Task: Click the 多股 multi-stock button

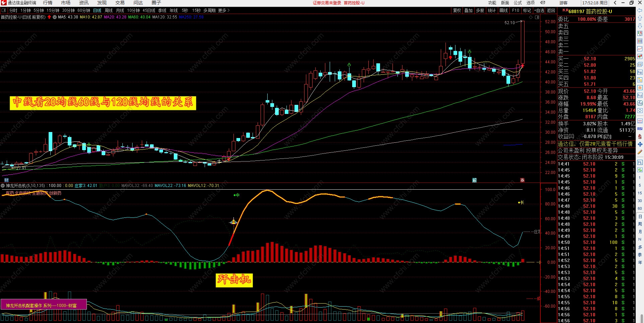Action: click(480, 10)
